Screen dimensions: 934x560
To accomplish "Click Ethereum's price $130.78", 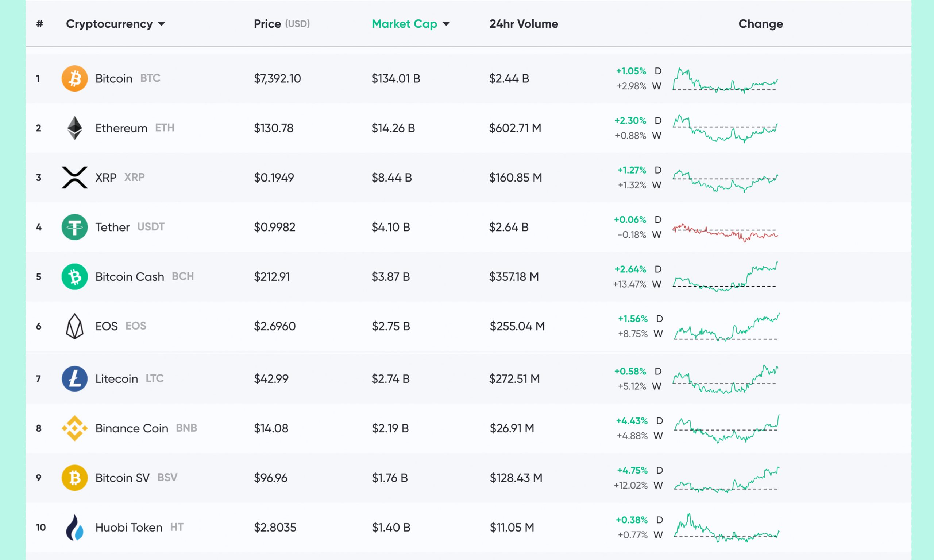I will pyautogui.click(x=274, y=128).
